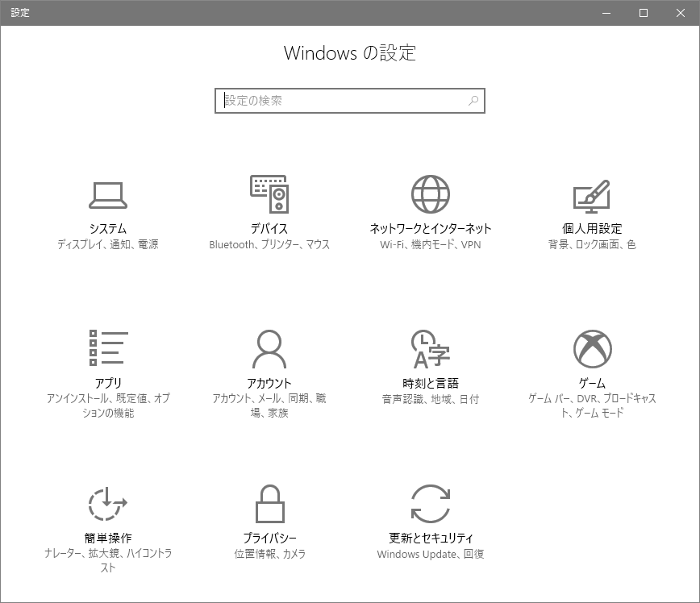Viewport: 700px width, 603px height.
Task: Open the 時刻と言語 clock icon
Action: point(431,348)
